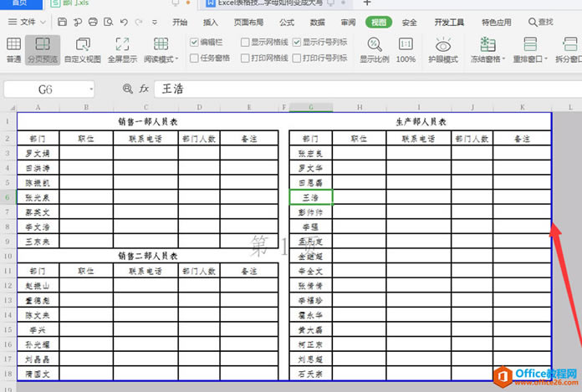The height and width of the screenshot is (392, 582).
Task: Select column L header
Action: [x=570, y=107]
